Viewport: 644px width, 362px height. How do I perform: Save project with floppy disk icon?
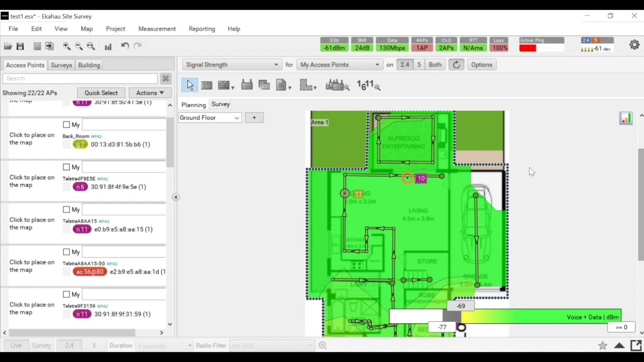(20, 46)
